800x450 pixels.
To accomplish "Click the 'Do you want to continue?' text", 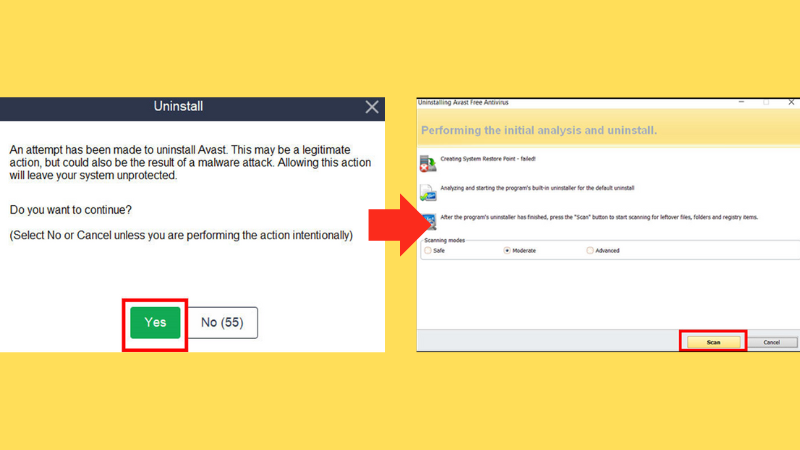I will click(x=70, y=210).
